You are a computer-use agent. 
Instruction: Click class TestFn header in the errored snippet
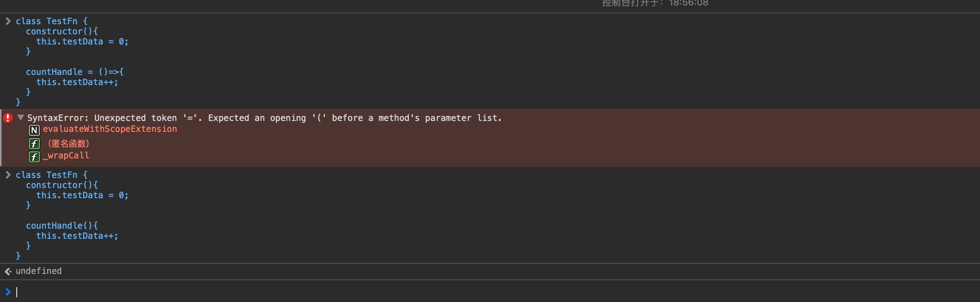[x=51, y=21]
